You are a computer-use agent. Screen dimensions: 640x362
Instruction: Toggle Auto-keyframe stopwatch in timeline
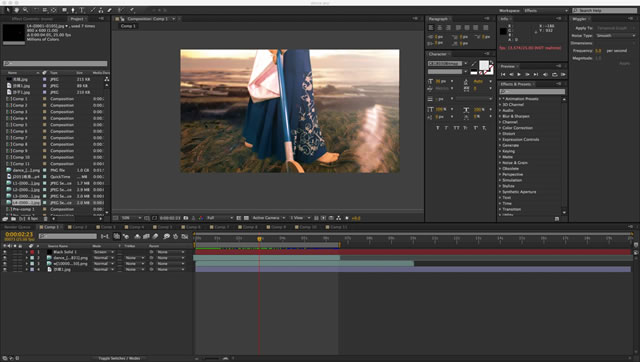pyautogui.click(x=176, y=236)
